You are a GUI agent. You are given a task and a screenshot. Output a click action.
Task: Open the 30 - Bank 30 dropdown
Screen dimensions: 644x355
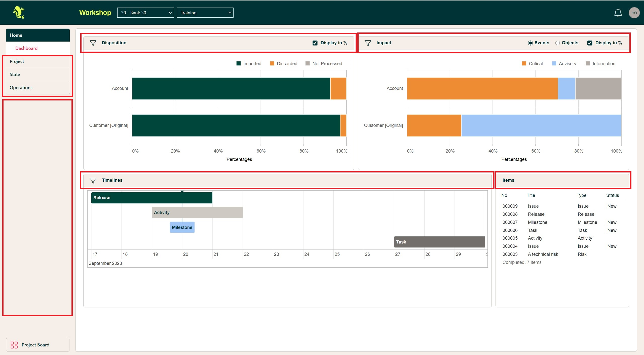(x=145, y=13)
